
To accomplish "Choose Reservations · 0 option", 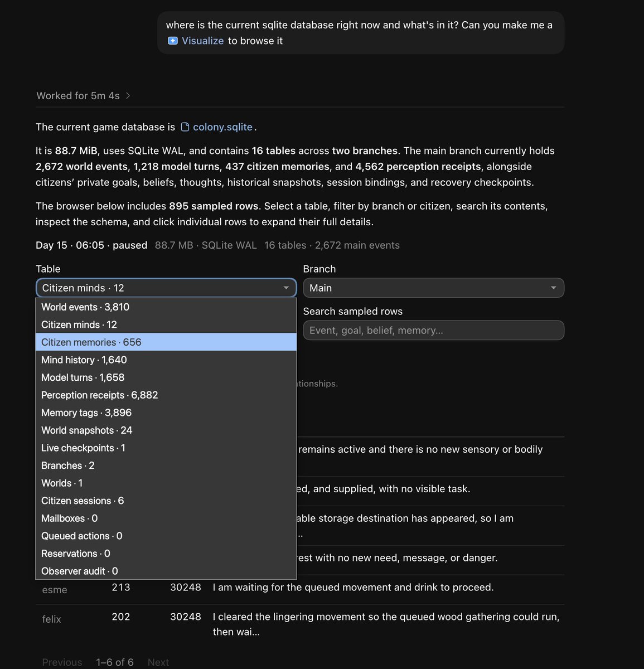I will pyautogui.click(x=166, y=554).
